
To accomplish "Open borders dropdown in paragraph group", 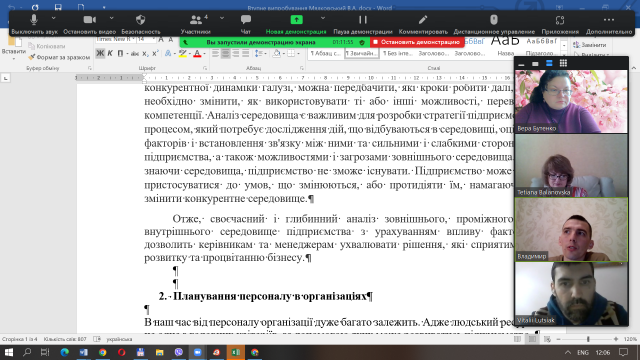I will pyautogui.click(x=298, y=53).
